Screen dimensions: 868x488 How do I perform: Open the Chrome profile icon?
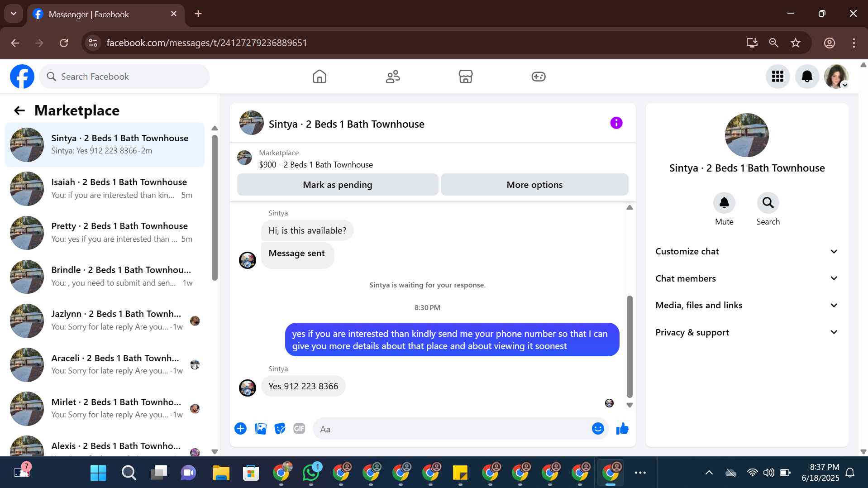830,43
